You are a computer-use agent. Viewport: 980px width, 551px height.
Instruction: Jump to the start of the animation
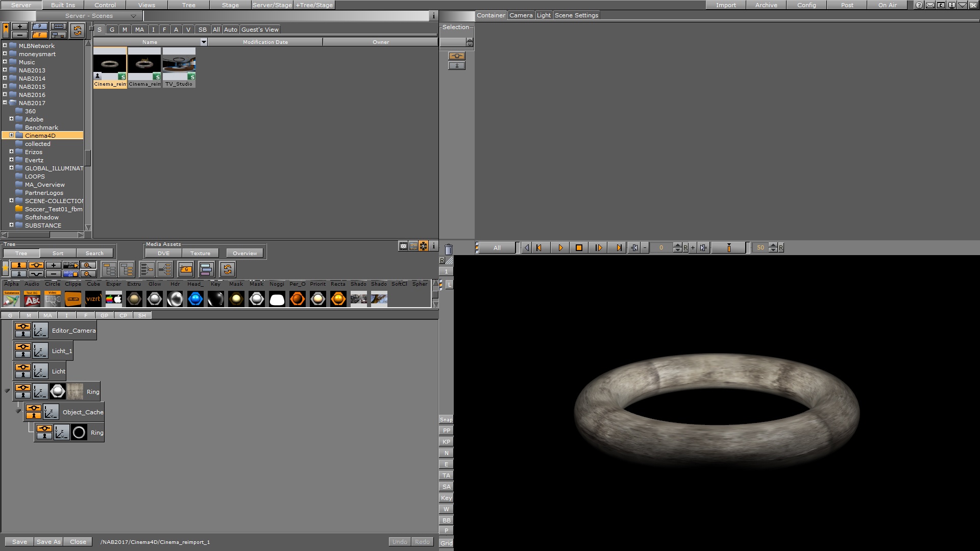click(539, 248)
